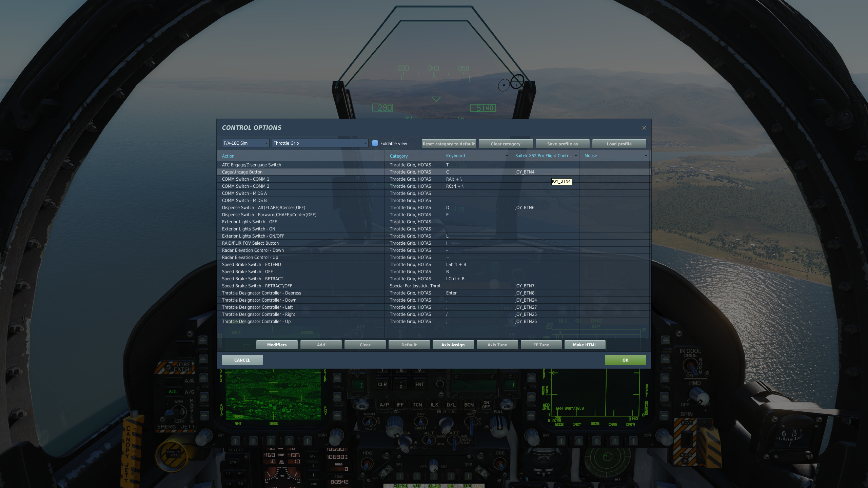Select Speed Brake Switch - RETRACT/OFF row
The image size is (868, 488).
coord(433,286)
